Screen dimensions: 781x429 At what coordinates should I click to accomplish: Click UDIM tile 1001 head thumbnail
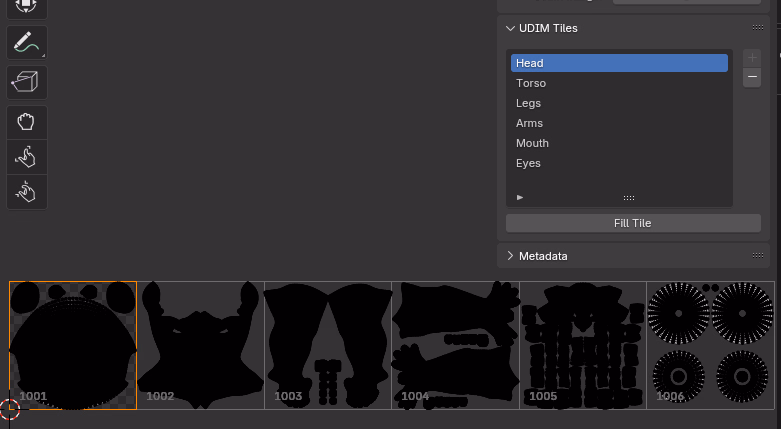(x=73, y=345)
